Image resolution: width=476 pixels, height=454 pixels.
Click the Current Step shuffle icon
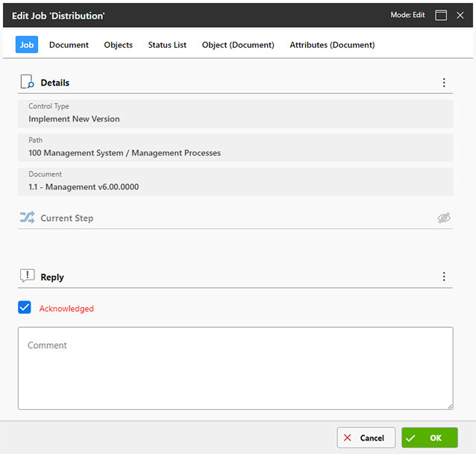[27, 218]
